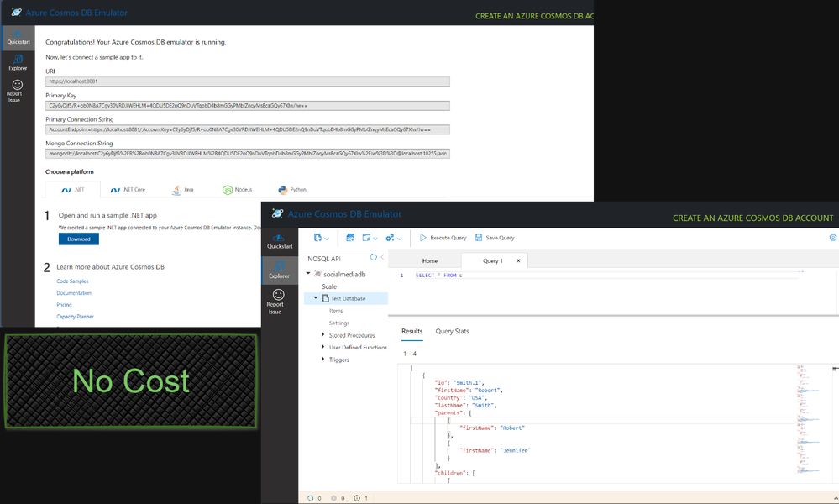The image size is (839, 504).
Task: Click the Settings gears toolbar icon
Action: coord(390,238)
